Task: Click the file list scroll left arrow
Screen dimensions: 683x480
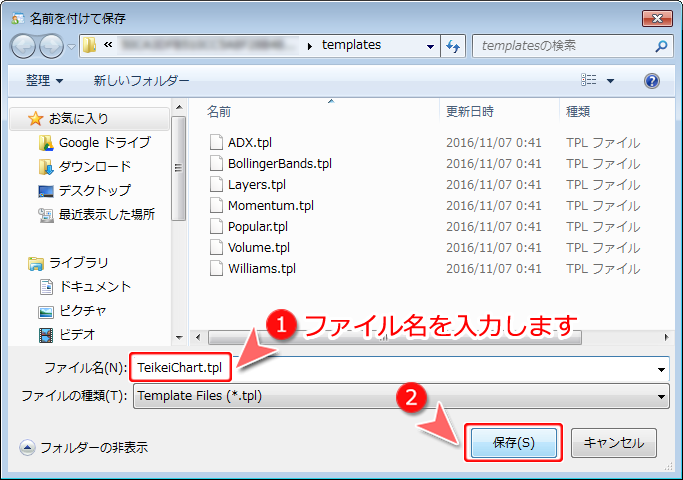Action: tap(199, 338)
